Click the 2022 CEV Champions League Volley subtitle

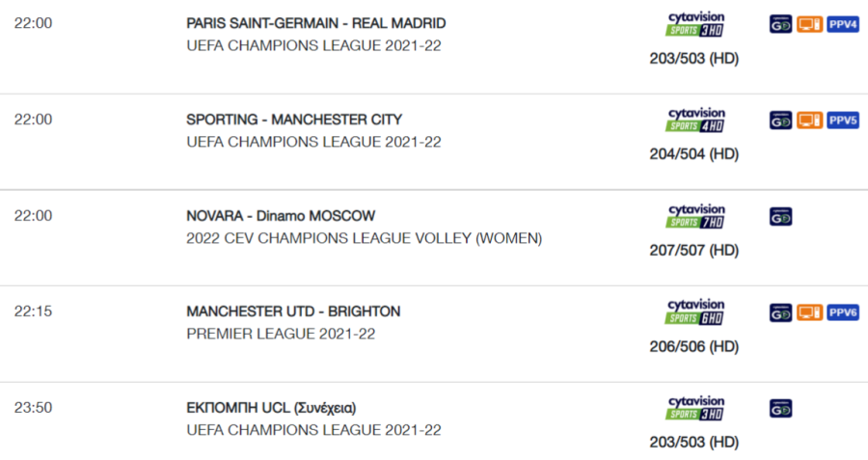(365, 238)
